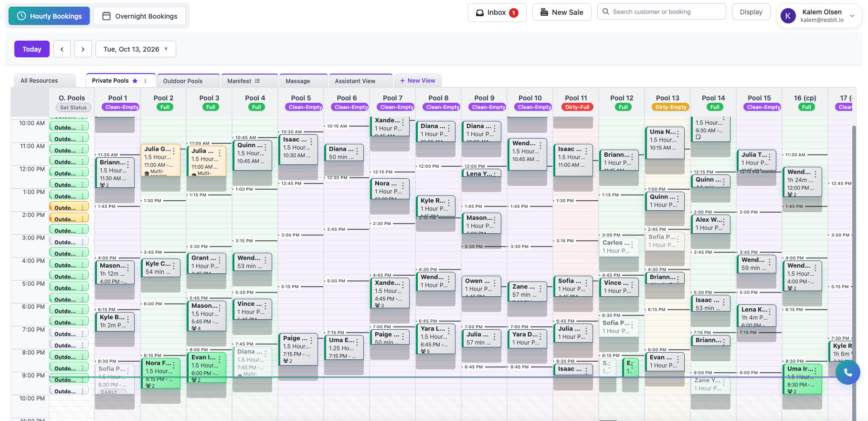The height and width of the screenshot is (421, 868).
Task: Change Pool 11 Dirty-Full status
Action: tap(577, 107)
